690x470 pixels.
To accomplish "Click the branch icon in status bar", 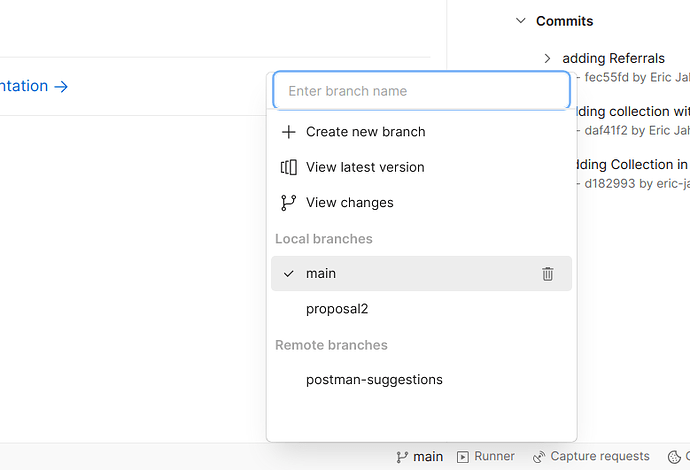I will point(402,456).
